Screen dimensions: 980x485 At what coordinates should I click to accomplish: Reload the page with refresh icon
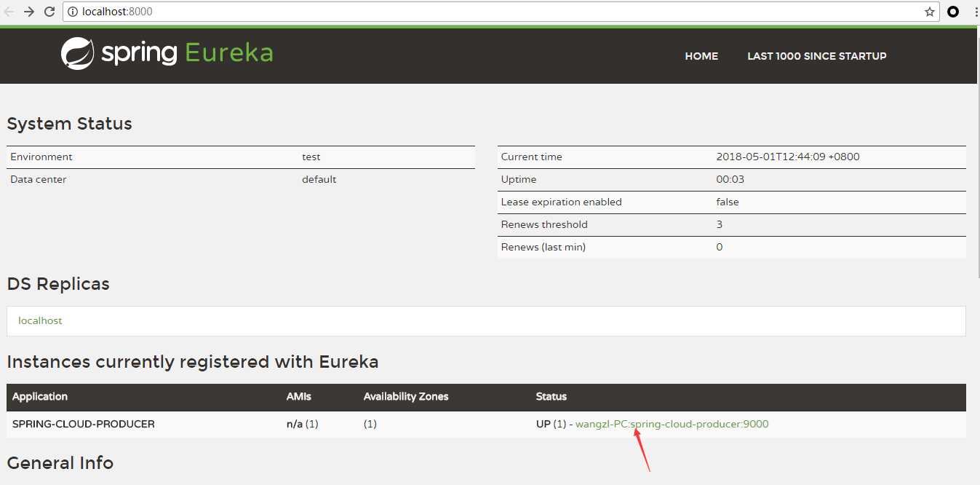tap(49, 12)
